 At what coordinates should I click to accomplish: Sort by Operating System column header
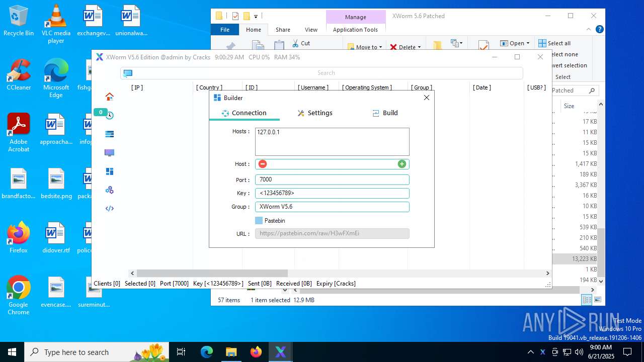click(x=367, y=87)
